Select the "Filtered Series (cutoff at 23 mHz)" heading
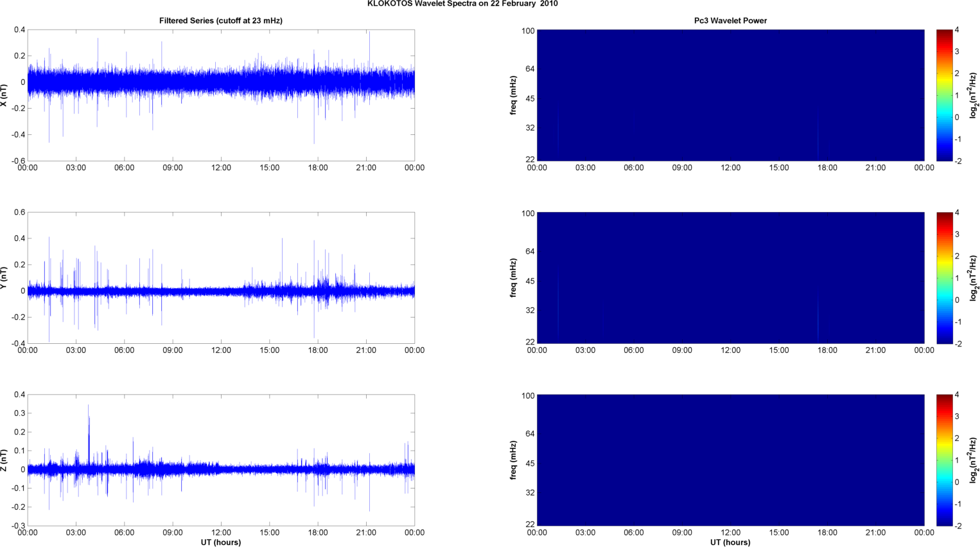 pyautogui.click(x=221, y=21)
